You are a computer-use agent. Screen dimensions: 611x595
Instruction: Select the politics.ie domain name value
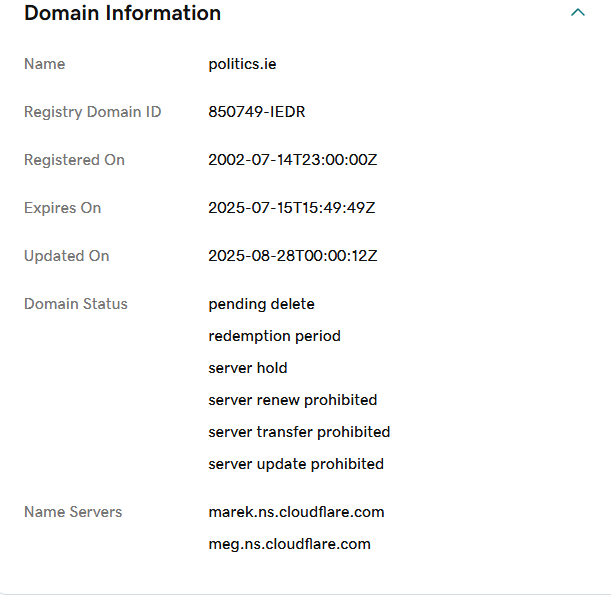pos(242,64)
